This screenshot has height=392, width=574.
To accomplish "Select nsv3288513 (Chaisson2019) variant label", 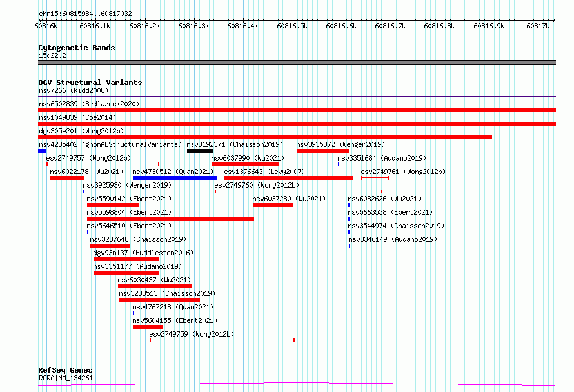I will pyautogui.click(x=167, y=293).
